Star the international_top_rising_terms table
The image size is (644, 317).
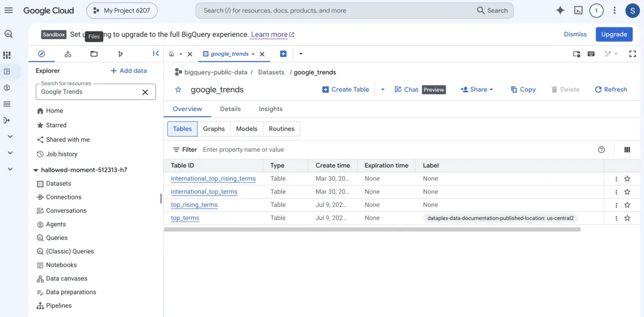[627, 179]
